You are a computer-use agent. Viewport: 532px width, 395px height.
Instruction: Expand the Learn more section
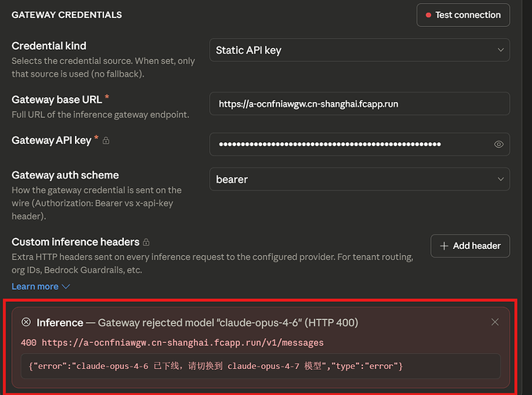click(41, 287)
